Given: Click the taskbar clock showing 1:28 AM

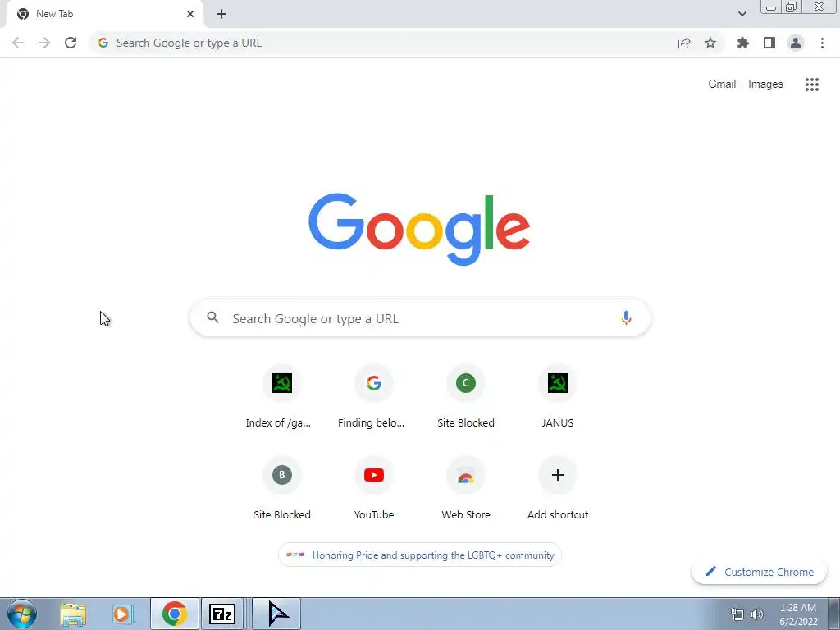Looking at the screenshot, I should (797, 614).
